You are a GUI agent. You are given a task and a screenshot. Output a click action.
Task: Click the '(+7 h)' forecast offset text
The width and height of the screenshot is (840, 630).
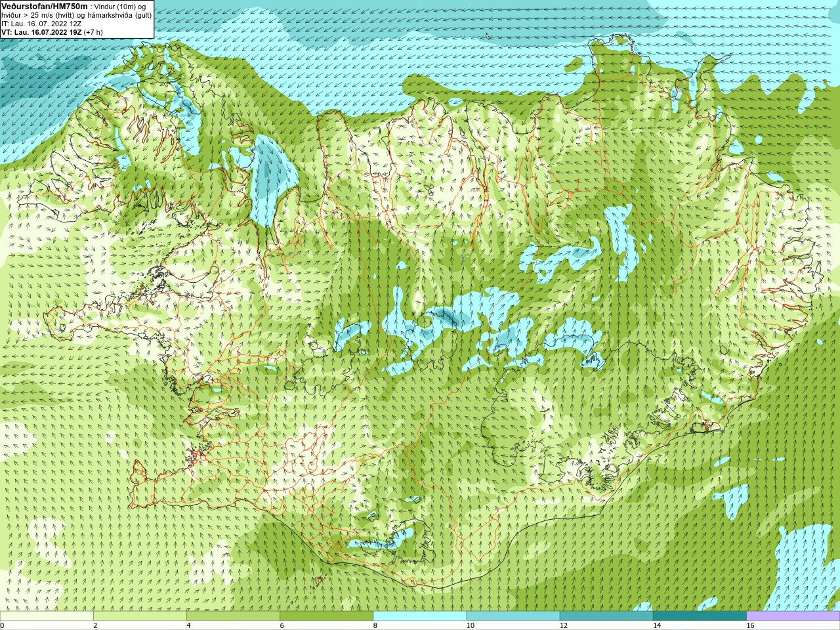point(93,31)
